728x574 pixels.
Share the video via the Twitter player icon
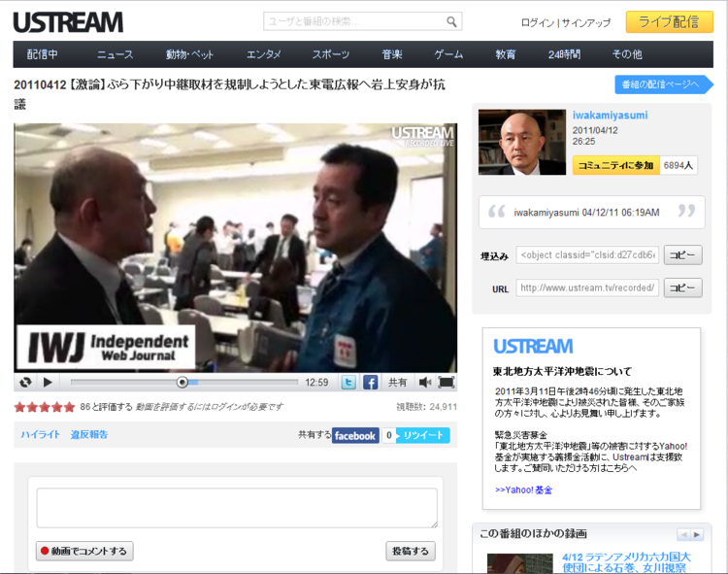(x=348, y=383)
